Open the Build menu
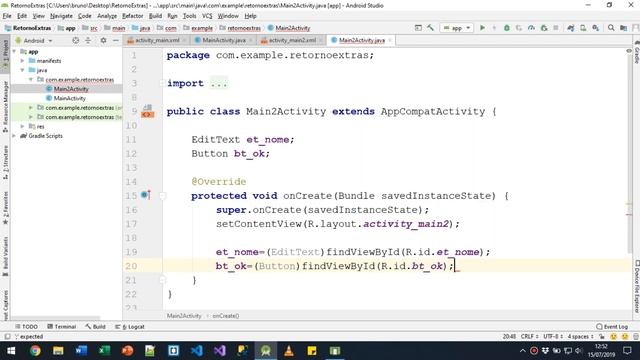Screen dimensions: 640x360 pos(155,16)
